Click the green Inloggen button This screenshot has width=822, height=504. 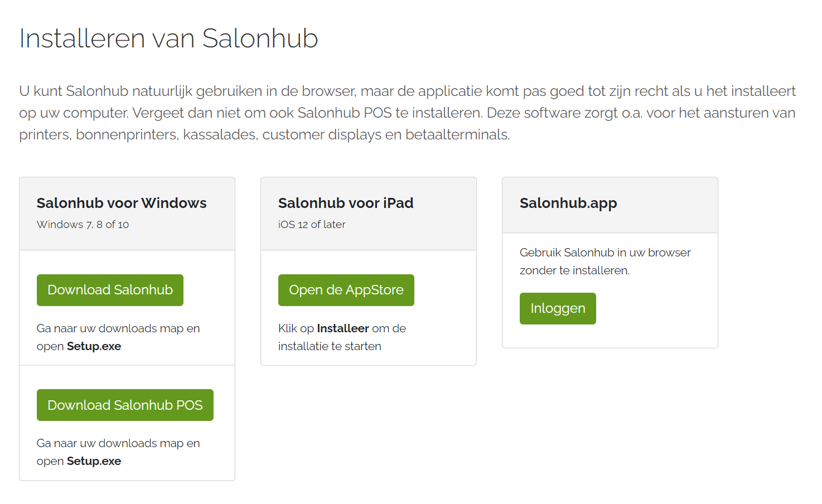coord(558,308)
